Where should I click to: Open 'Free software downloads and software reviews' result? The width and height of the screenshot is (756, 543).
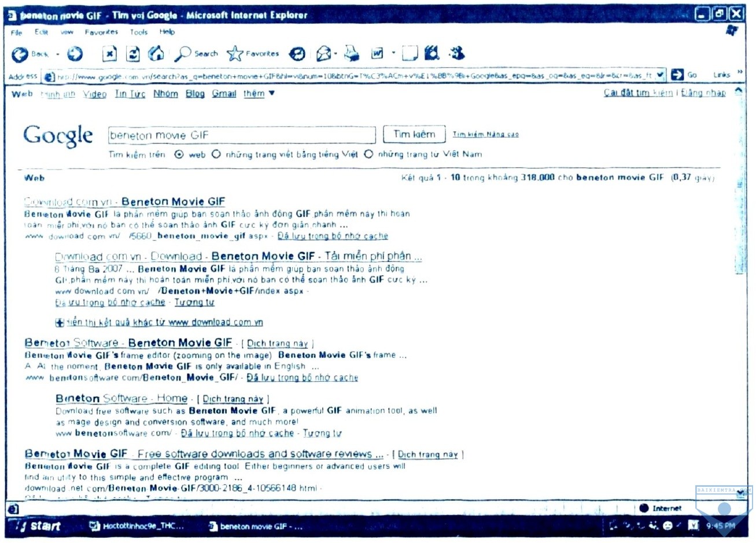coord(204,454)
